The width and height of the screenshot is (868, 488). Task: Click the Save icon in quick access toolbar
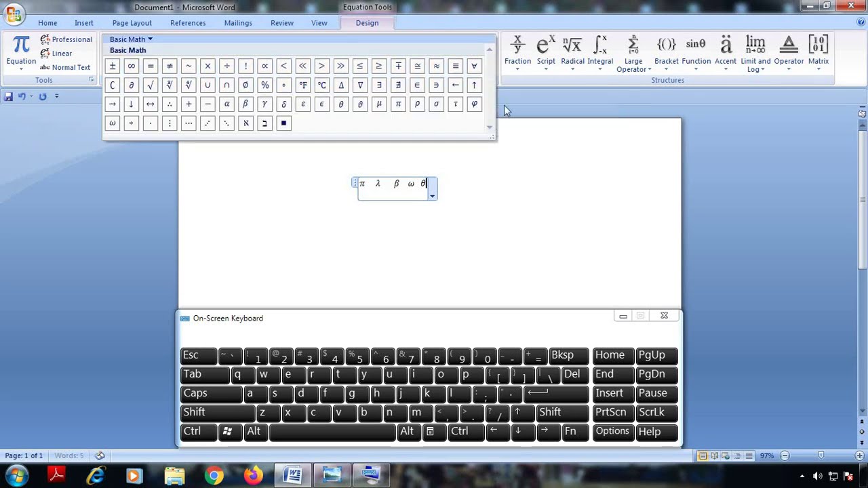8,96
